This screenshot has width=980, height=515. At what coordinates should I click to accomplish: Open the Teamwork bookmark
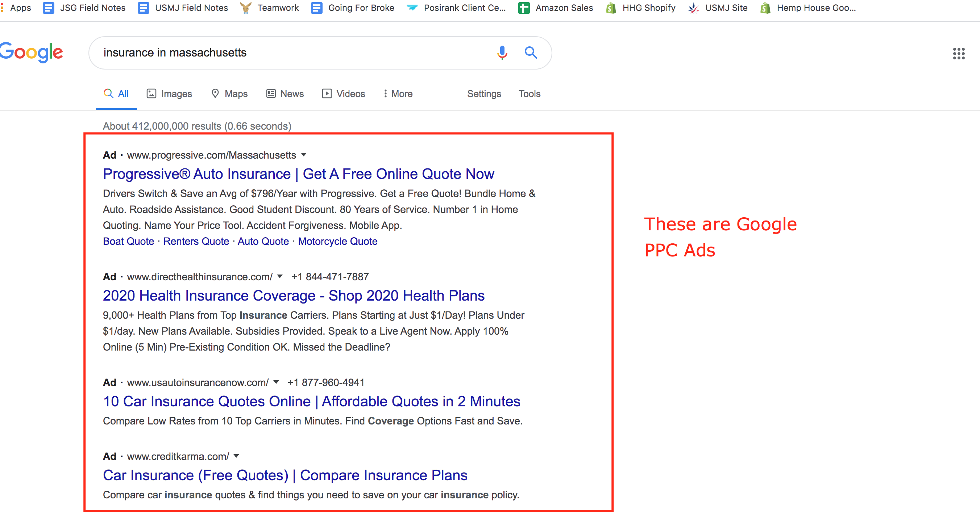click(269, 8)
